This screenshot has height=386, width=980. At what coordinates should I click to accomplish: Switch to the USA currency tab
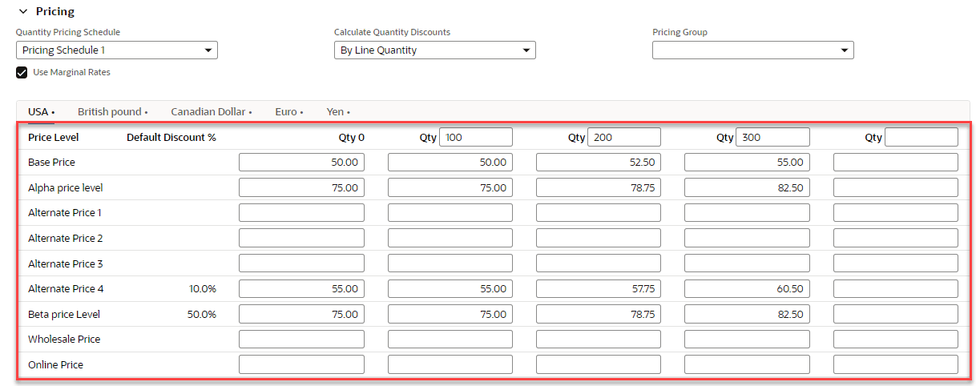point(41,112)
